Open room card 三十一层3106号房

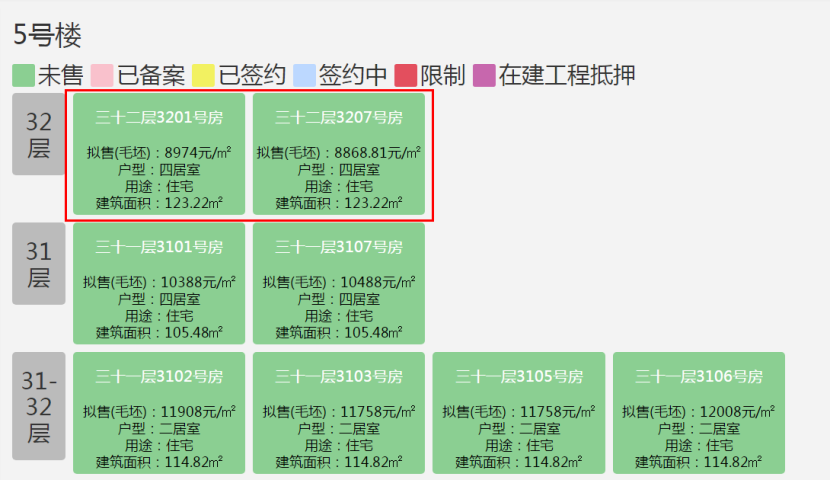click(x=699, y=413)
